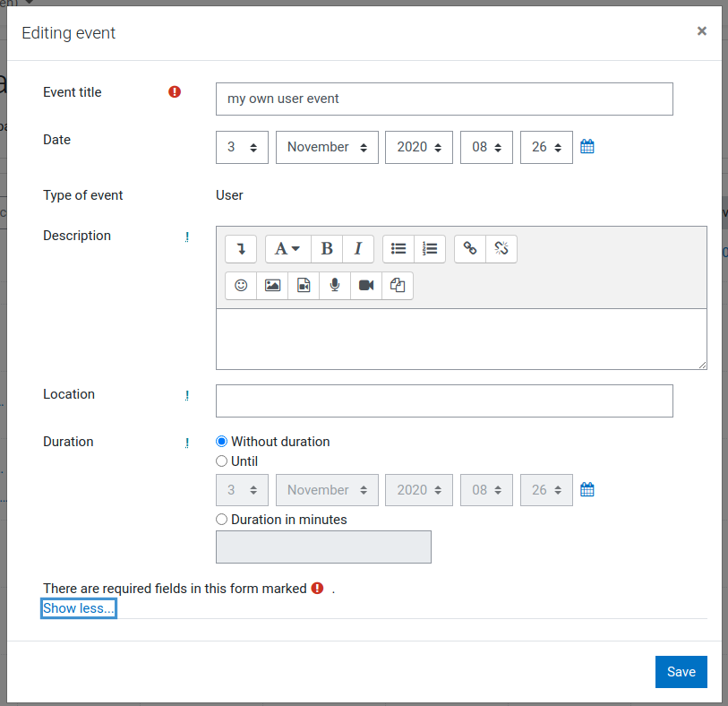Insert a link in the description
This screenshot has height=706, width=728.
tap(470, 249)
